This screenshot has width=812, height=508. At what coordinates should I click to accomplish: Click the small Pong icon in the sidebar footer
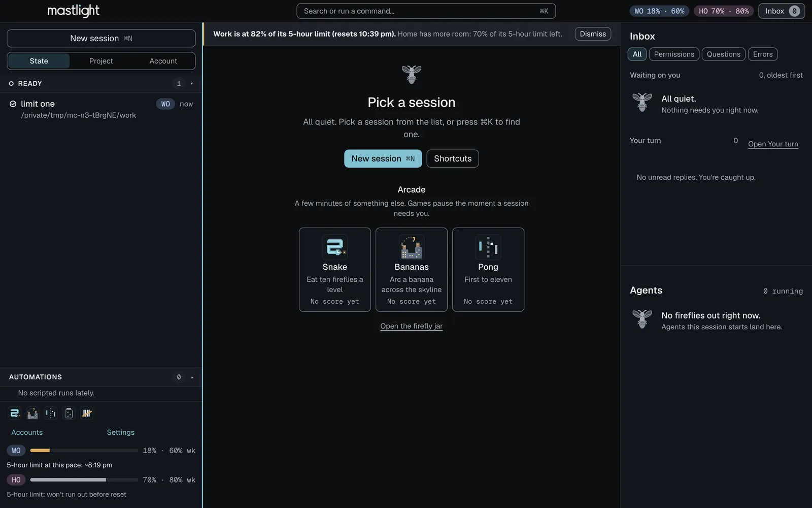[51, 414]
